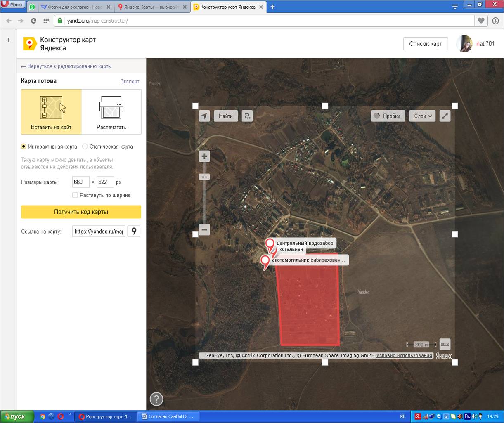Open the nati701 user account menu
This screenshot has width=504, height=423.
(476, 44)
